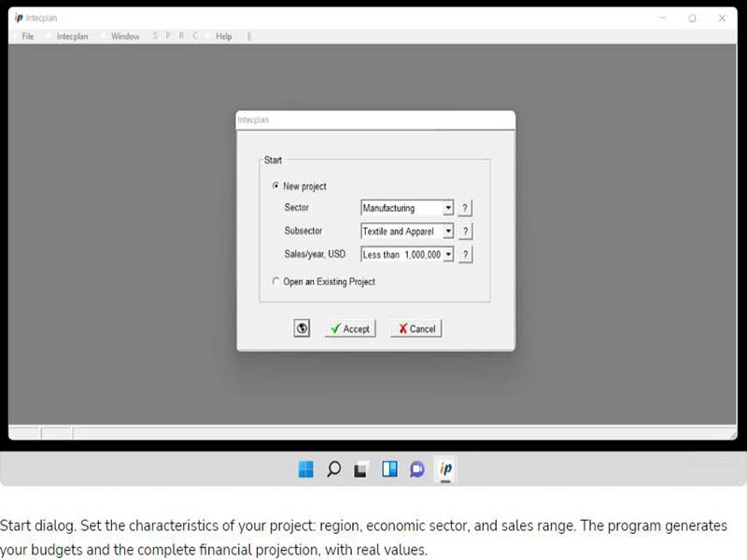Click P item in menu bar
747x560 pixels.
pos(168,35)
